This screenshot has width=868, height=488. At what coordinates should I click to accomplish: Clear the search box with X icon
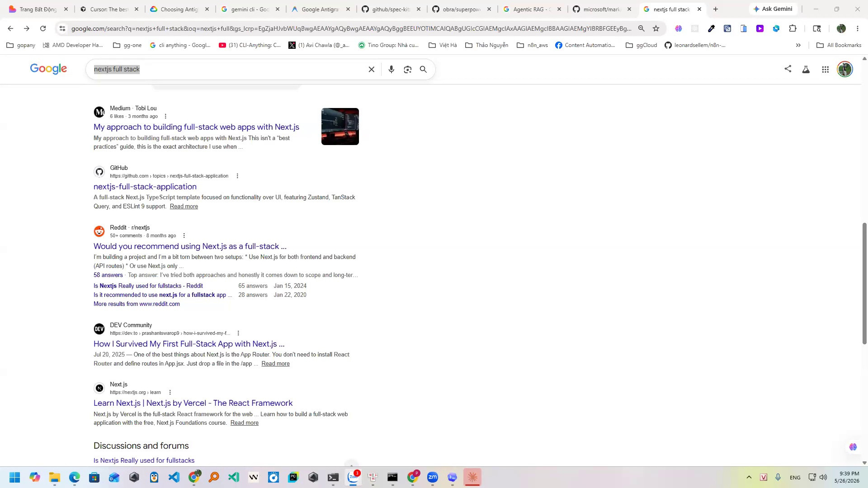(x=371, y=70)
